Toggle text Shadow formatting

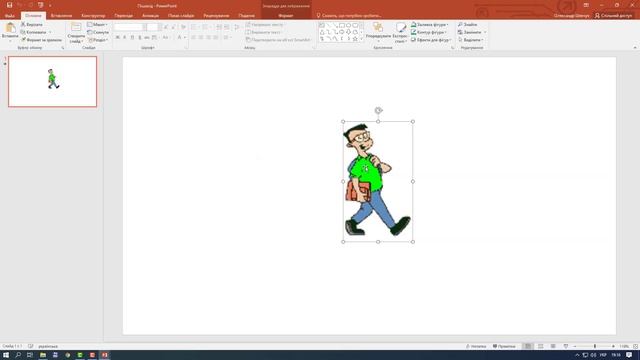[x=140, y=38]
